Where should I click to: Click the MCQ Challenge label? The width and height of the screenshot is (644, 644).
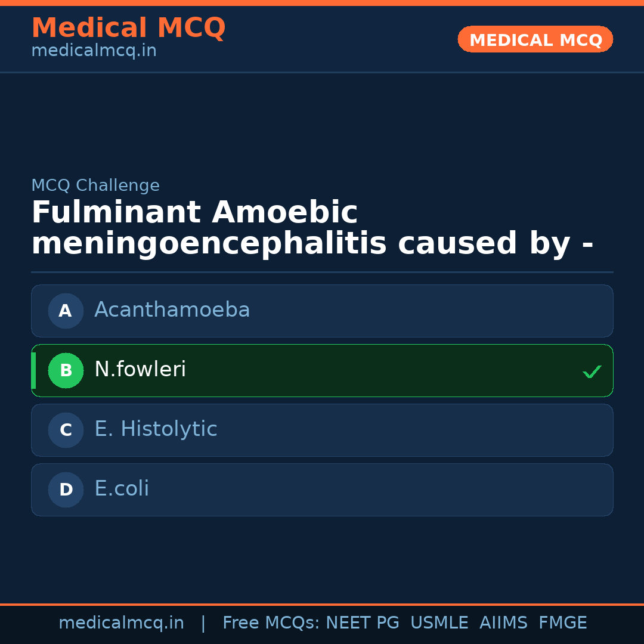[95, 185]
